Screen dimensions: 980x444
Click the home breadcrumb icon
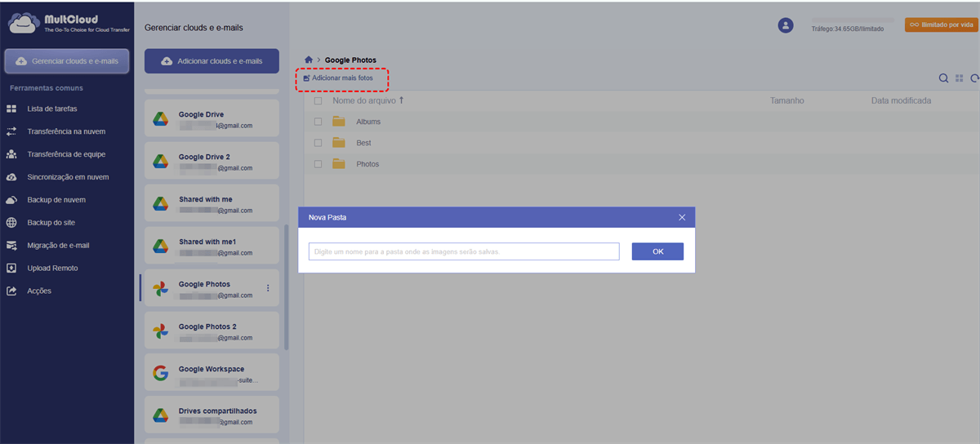(x=309, y=60)
